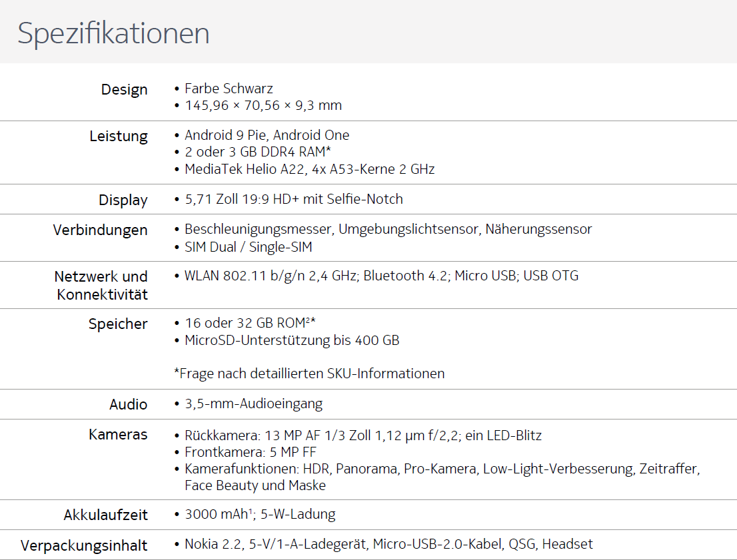Select the Design row label
Viewport: 737px width, 560px height.
coord(124,89)
